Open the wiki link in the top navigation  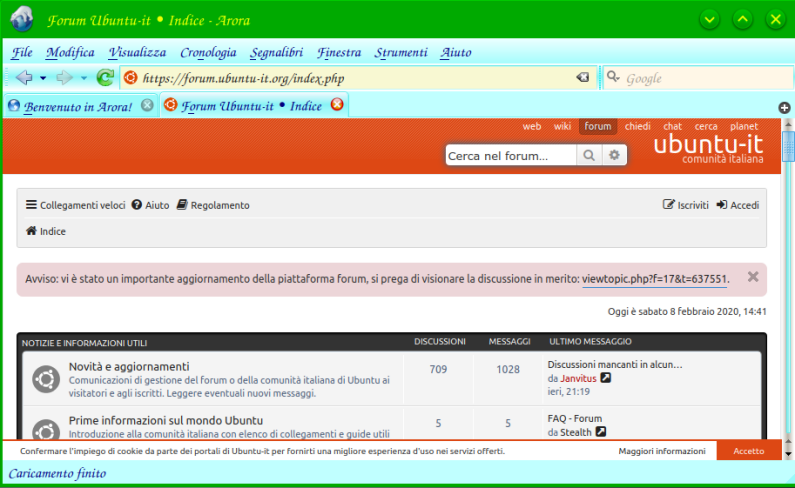point(562,126)
